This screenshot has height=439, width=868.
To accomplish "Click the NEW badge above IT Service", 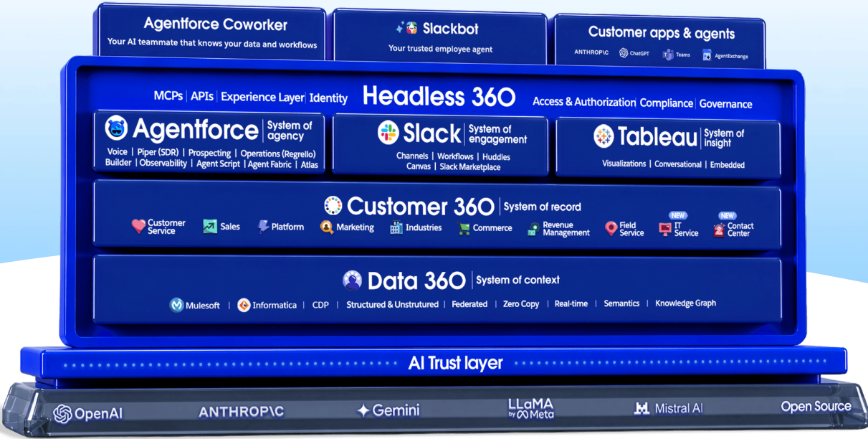I will click(677, 215).
